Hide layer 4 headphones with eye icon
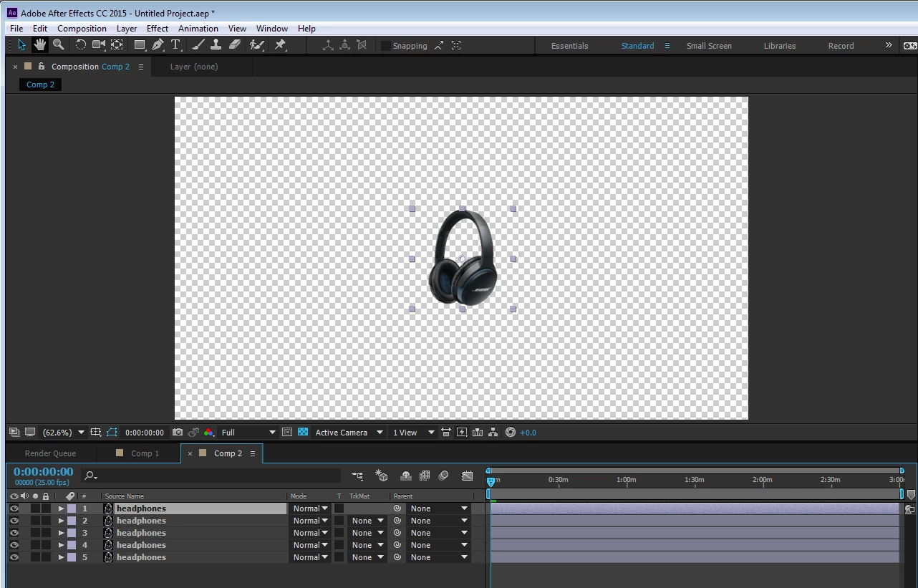This screenshot has width=918, height=588. point(14,545)
